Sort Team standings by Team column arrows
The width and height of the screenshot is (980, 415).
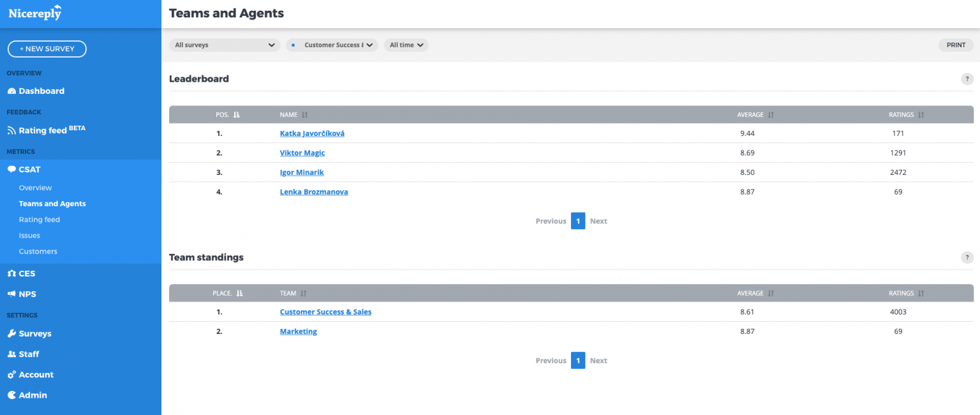coord(304,294)
